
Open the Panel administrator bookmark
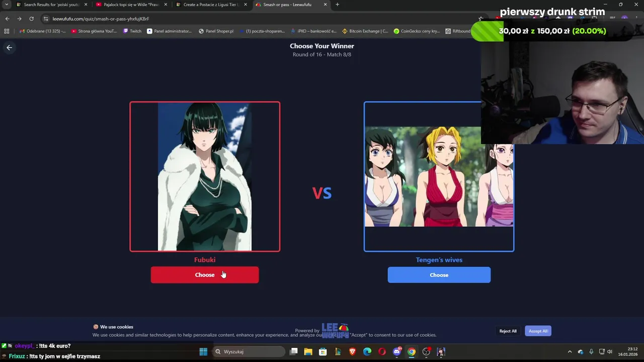pyautogui.click(x=170, y=31)
